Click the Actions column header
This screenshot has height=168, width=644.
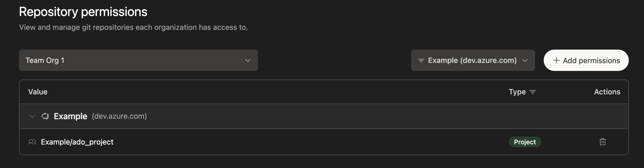tap(607, 92)
